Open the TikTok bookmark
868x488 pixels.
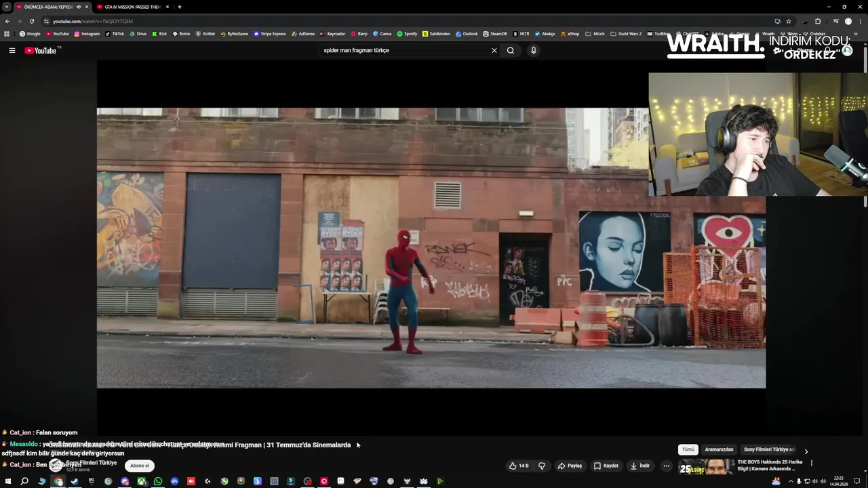(x=115, y=34)
